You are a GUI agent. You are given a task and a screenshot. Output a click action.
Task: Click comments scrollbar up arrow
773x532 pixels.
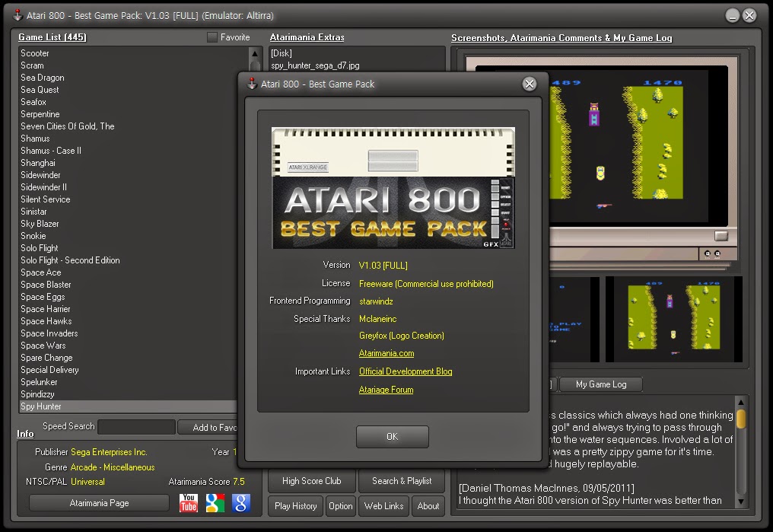740,402
